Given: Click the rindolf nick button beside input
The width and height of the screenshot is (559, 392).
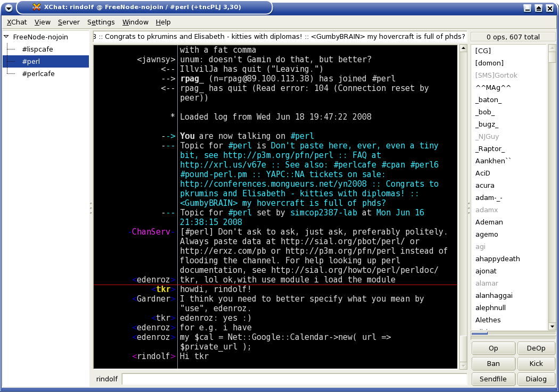Looking at the screenshot, I should tap(107, 379).
